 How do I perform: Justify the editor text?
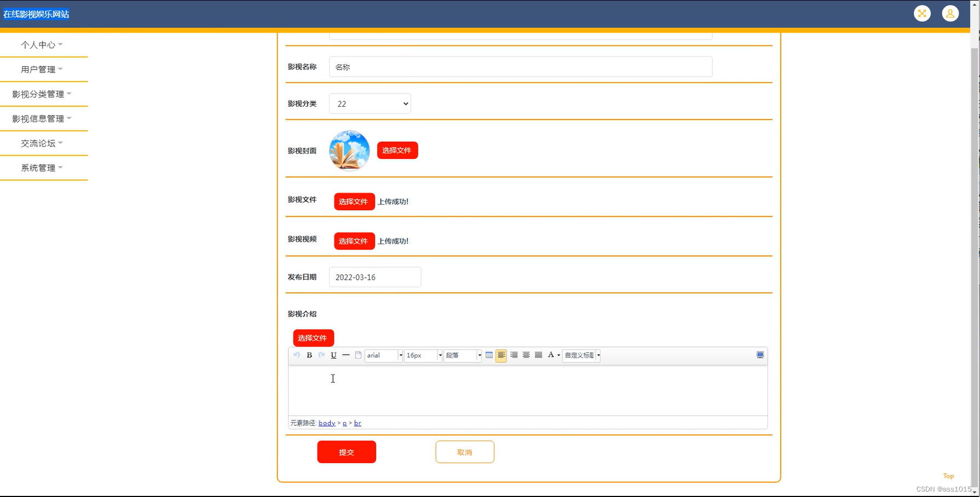coord(538,355)
